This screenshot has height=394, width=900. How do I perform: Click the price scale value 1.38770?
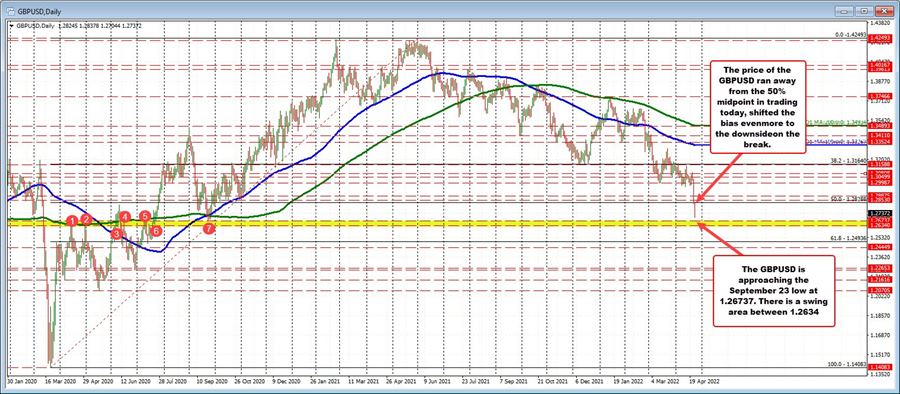click(879, 81)
